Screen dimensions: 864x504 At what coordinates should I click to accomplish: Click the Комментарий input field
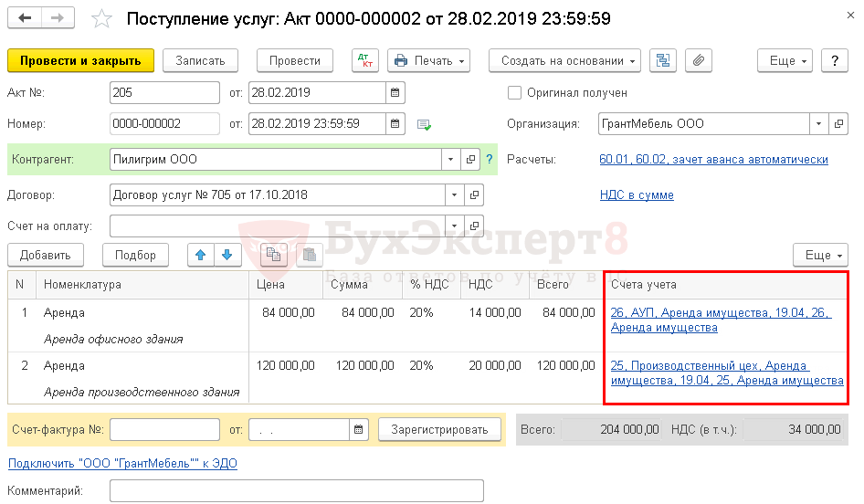coord(296,491)
